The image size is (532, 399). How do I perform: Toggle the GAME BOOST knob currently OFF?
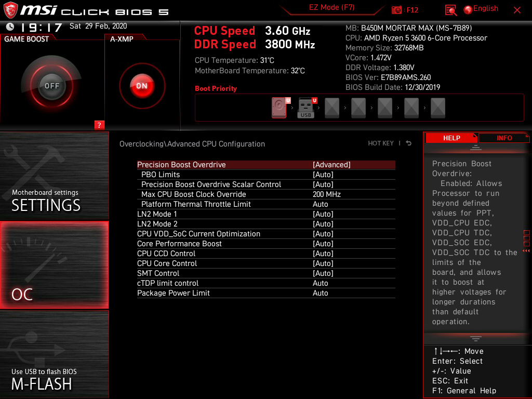[x=51, y=86]
